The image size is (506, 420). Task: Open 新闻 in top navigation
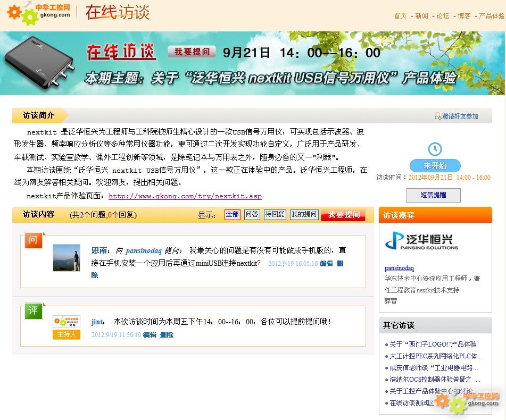[421, 15]
